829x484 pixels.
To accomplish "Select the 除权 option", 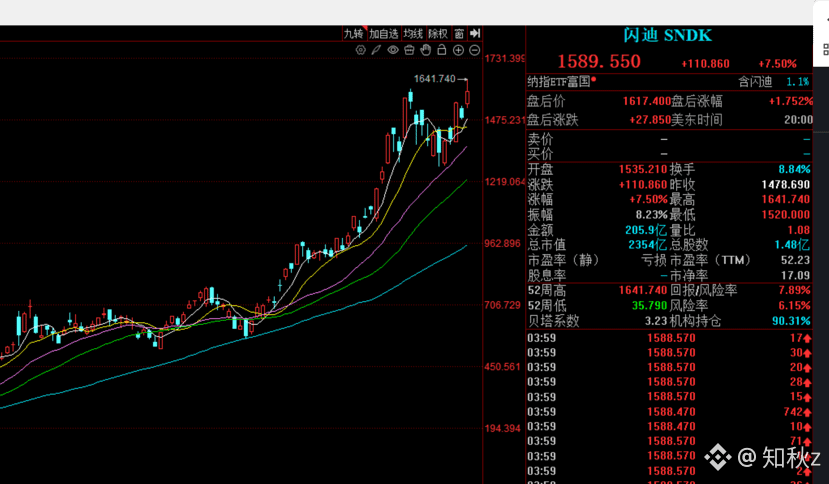I will click(438, 34).
